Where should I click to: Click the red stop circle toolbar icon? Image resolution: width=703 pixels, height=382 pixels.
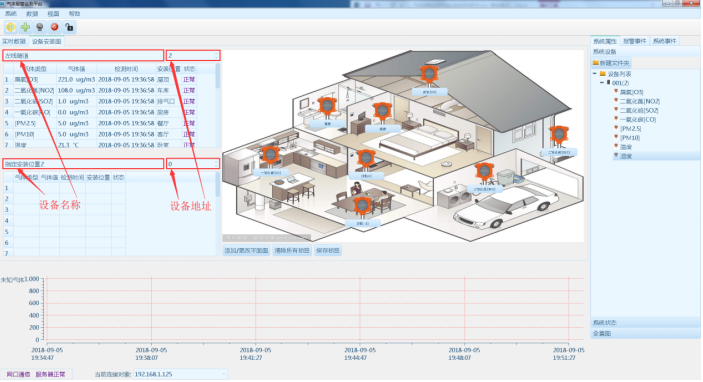(55, 27)
